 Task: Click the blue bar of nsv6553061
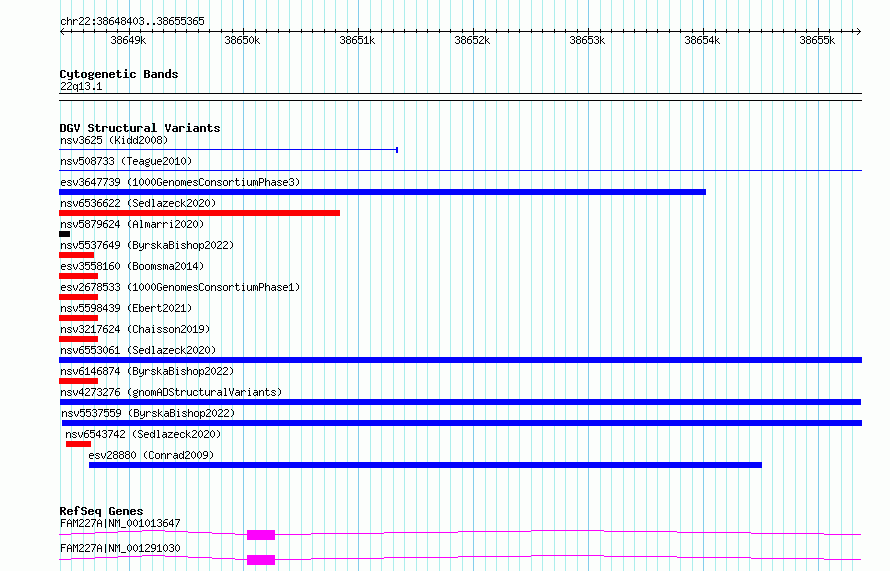(x=460, y=360)
